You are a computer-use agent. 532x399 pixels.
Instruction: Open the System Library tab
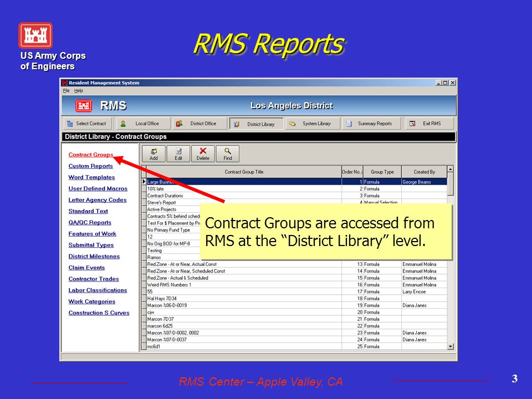tap(313, 124)
